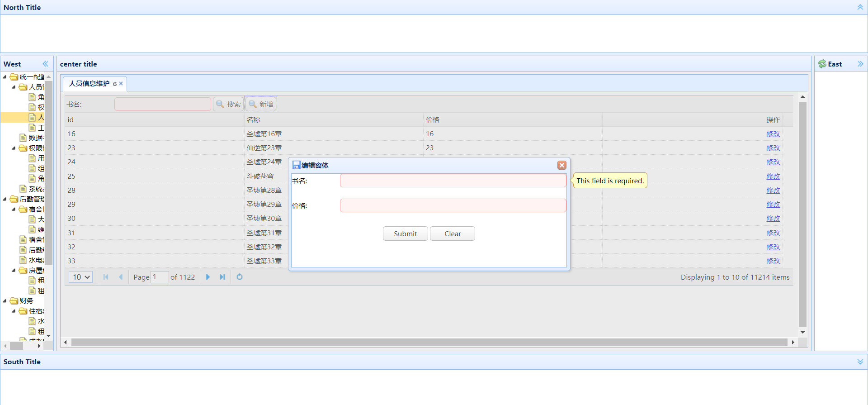Click 修改 link for row 23
This screenshot has width=868, height=405.
pyautogui.click(x=773, y=148)
